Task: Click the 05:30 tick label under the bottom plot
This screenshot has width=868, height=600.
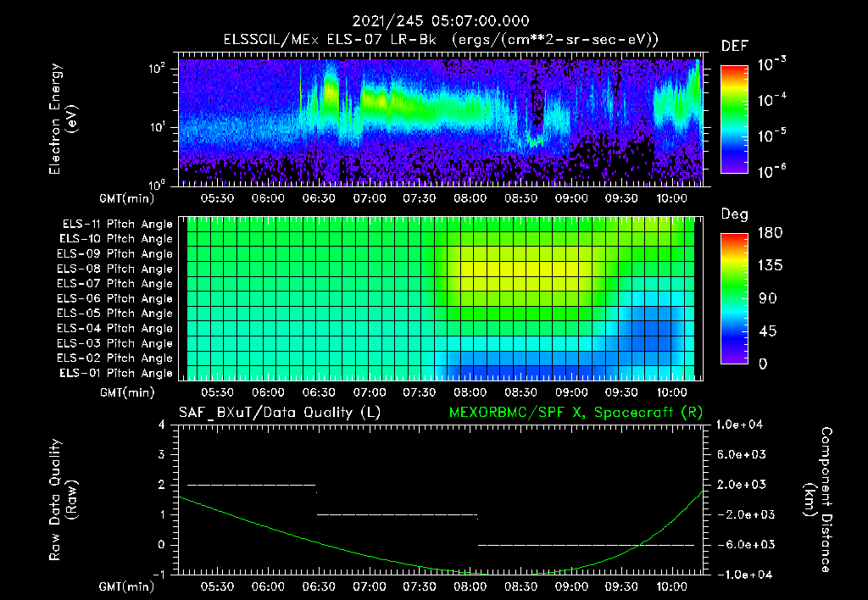Action: [217, 586]
